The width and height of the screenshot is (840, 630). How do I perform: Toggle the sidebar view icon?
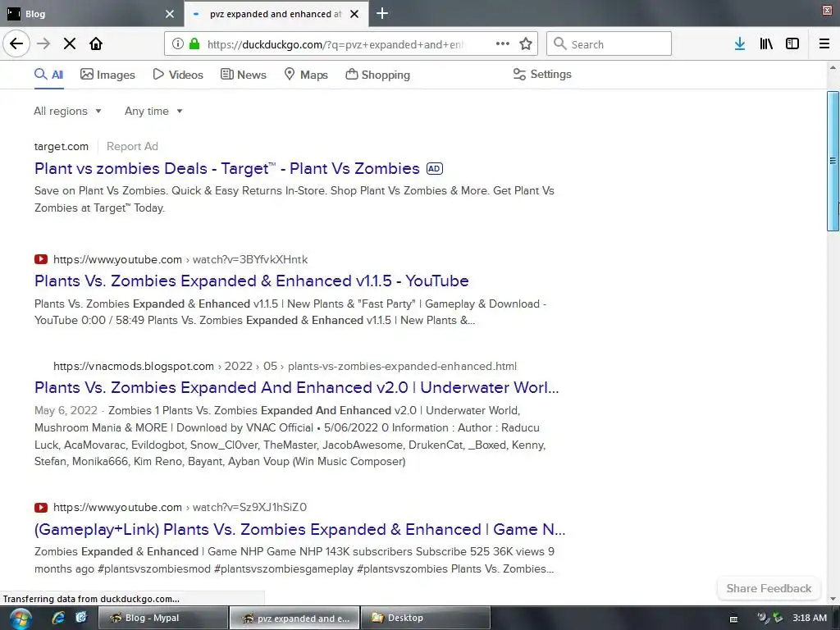792,44
